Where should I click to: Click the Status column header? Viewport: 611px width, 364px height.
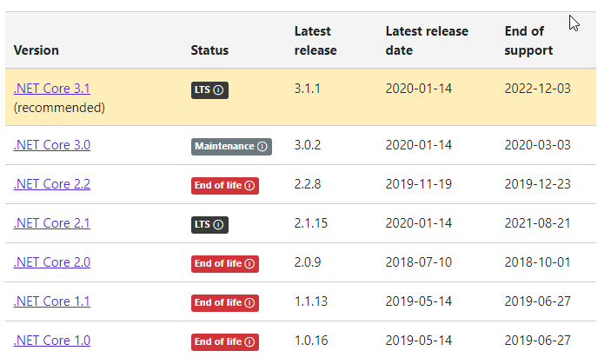(x=209, y=50)
